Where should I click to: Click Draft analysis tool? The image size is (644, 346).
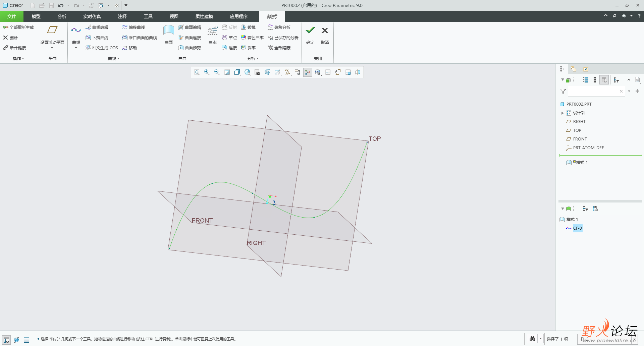[x=248, y=27]
